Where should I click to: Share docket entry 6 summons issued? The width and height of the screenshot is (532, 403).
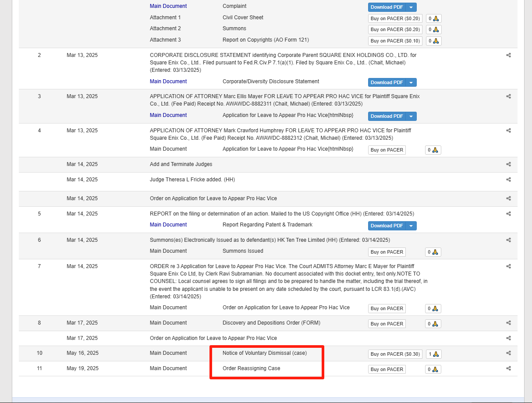pyautogui.click(x=508, y=240)
